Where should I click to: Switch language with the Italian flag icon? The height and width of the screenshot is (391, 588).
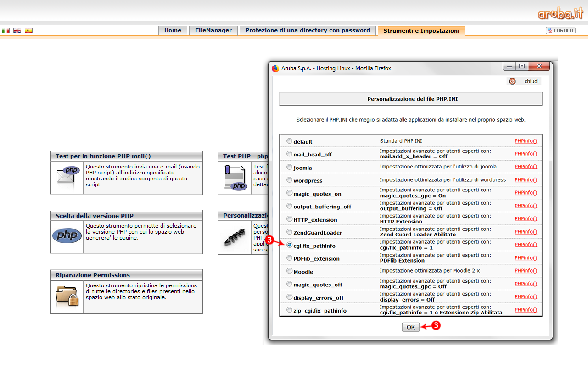pos(6,30)
